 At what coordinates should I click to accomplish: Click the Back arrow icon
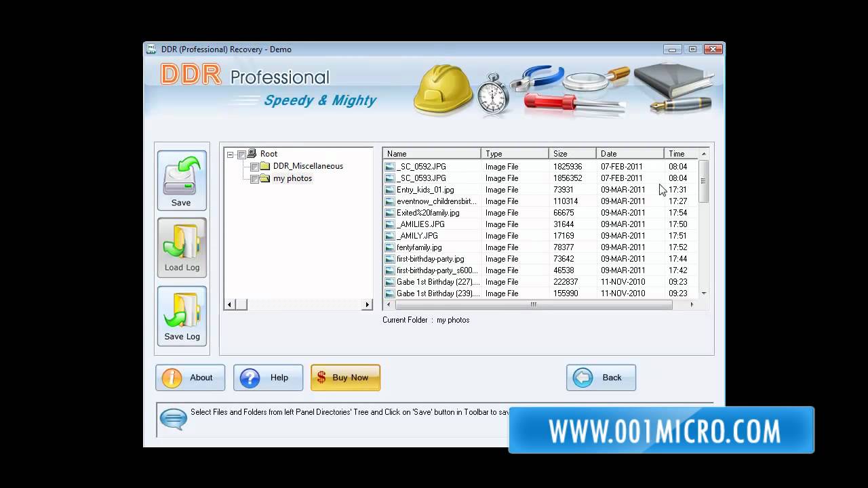[583, 378]
